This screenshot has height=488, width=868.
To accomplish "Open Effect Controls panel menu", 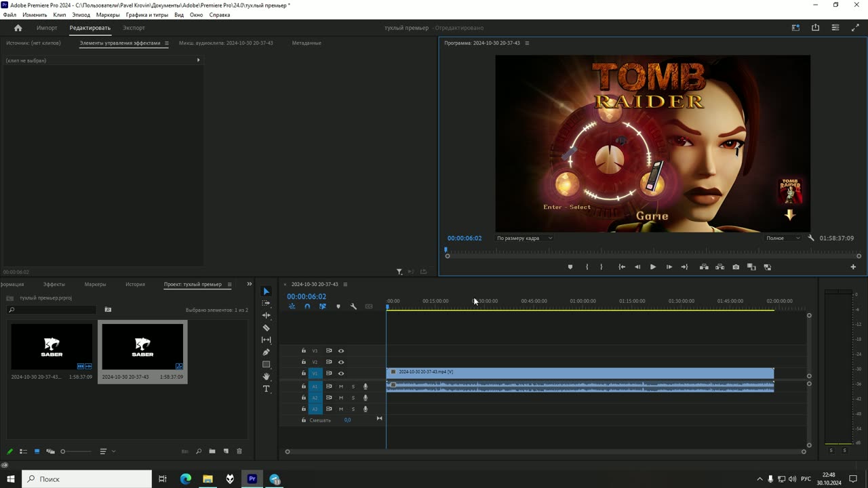I will 167,43.
